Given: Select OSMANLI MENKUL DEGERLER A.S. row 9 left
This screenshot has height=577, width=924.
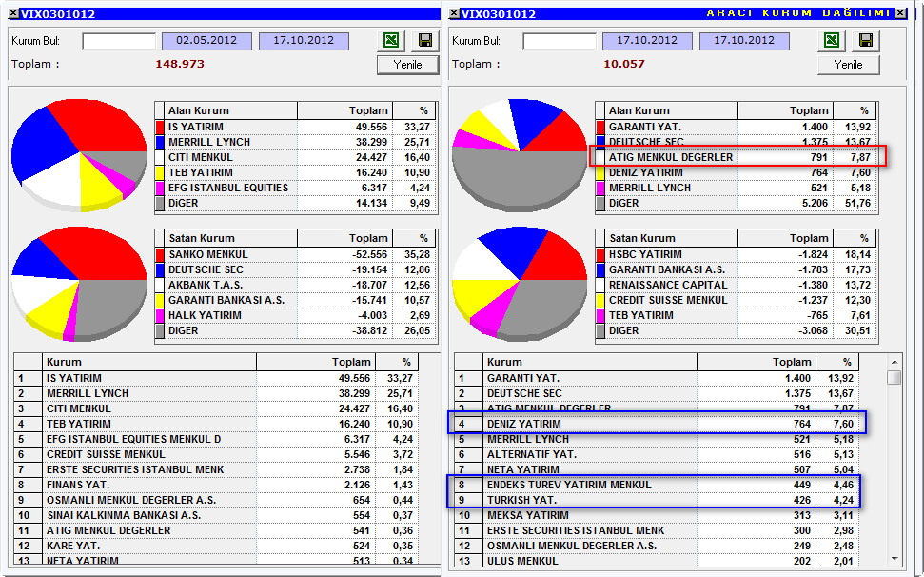Looking at the screenshot, I should click(216, 501).
